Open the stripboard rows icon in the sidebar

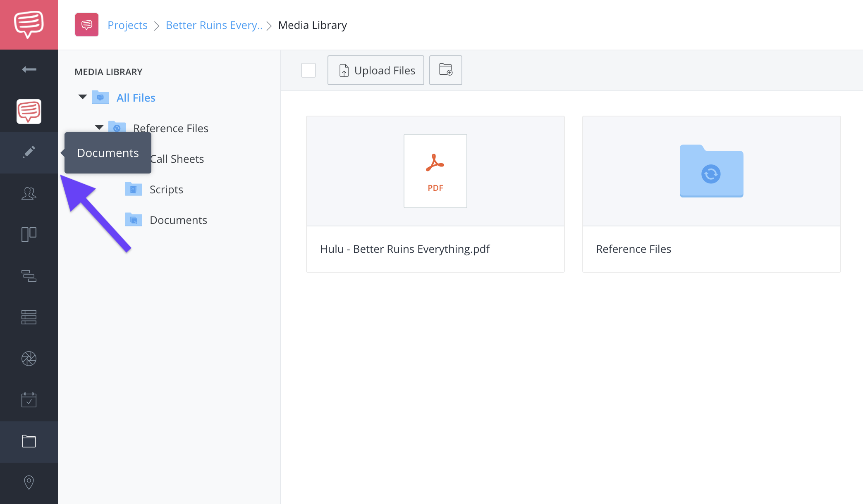pyautogui.click(x=29, y=317)
